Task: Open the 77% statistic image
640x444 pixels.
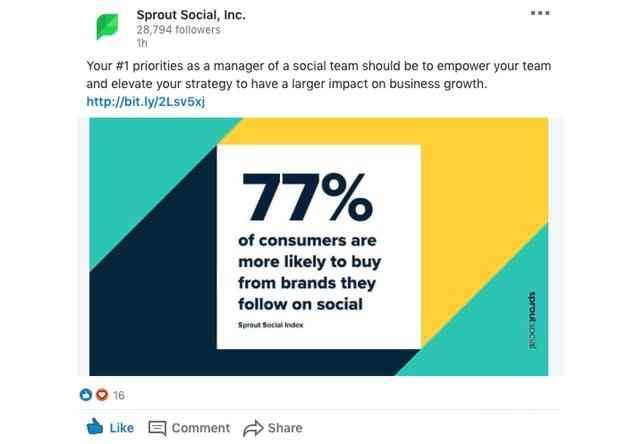Action: (319, 246)
